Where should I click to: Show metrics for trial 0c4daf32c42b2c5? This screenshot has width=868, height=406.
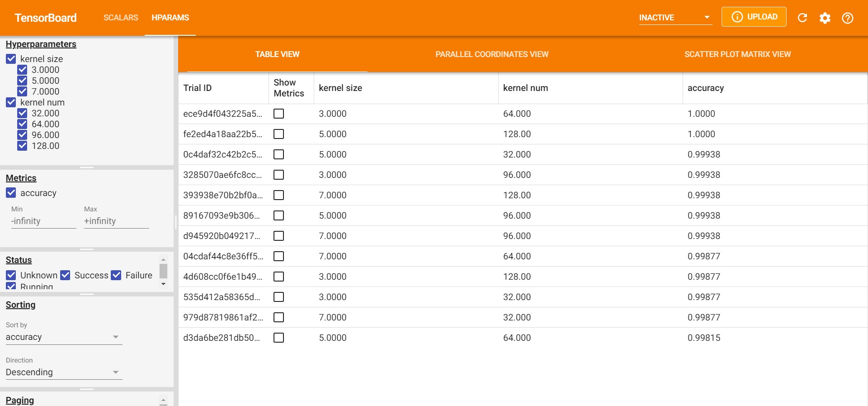pos(279,154)
